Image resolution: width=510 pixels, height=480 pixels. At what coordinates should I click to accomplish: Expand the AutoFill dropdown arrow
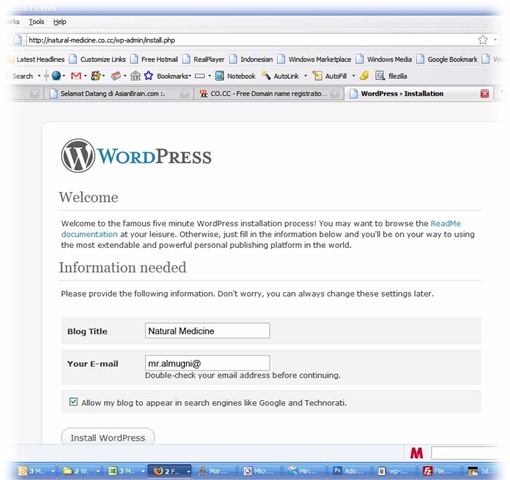[x=353, y=76]
